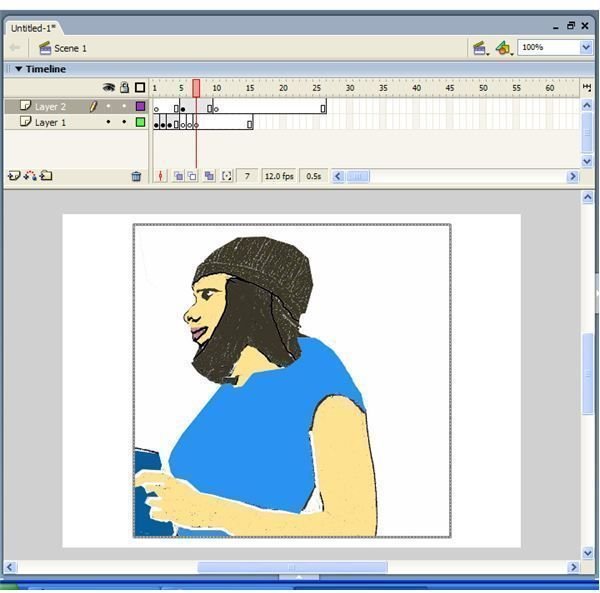
Task: Click the Edit Symbols icon
Action: tap(504, 48)
